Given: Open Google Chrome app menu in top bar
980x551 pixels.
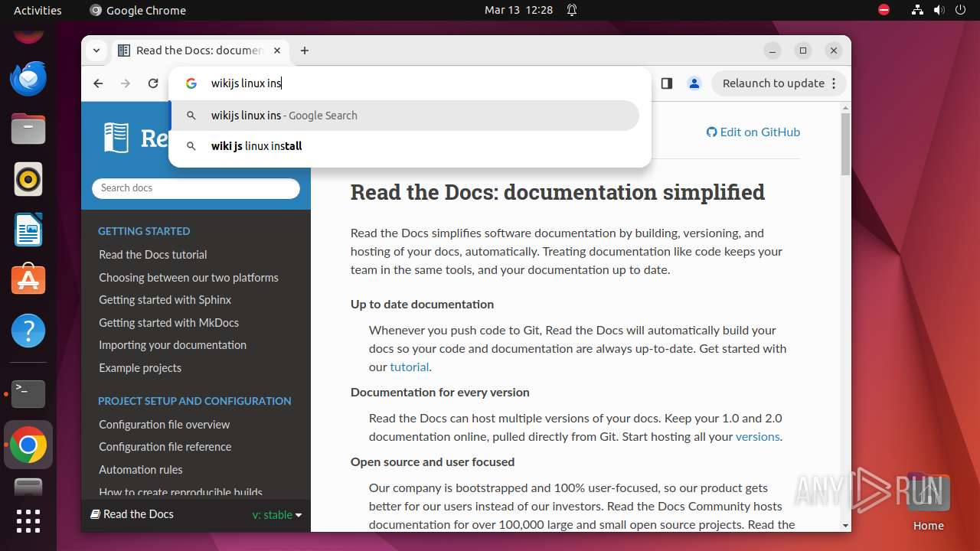Looking at the screenshot, I should pos(138,10).
